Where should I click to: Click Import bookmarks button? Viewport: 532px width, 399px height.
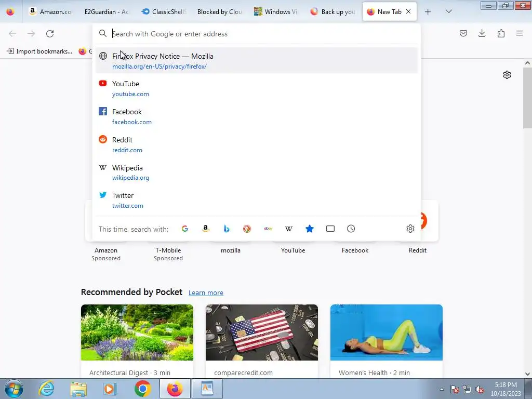click(x=39, y=51)
